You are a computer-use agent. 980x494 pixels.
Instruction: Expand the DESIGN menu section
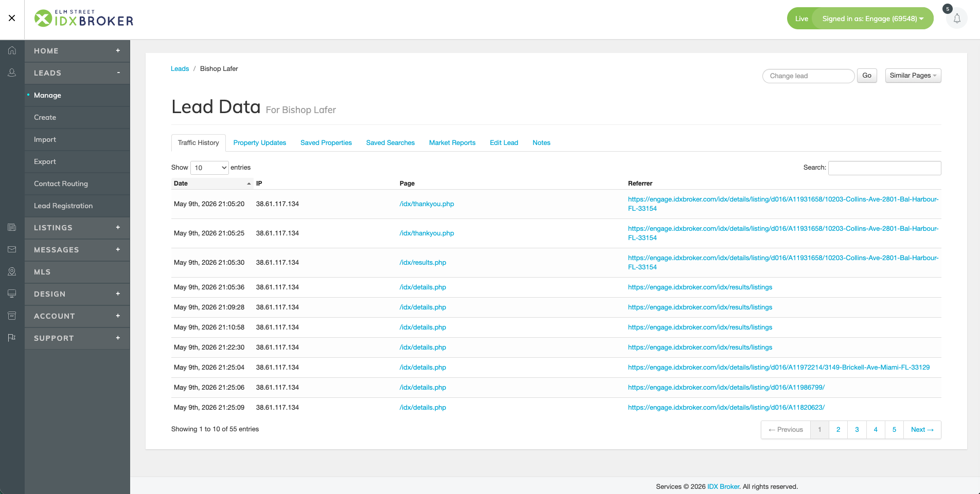[77, 294]
